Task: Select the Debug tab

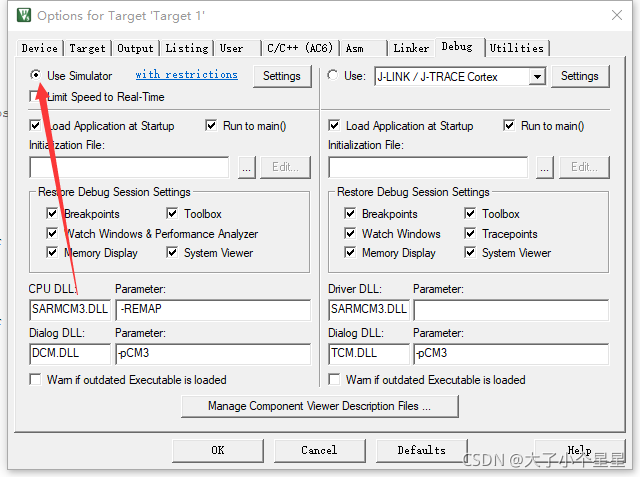Action: click(460, 47)
